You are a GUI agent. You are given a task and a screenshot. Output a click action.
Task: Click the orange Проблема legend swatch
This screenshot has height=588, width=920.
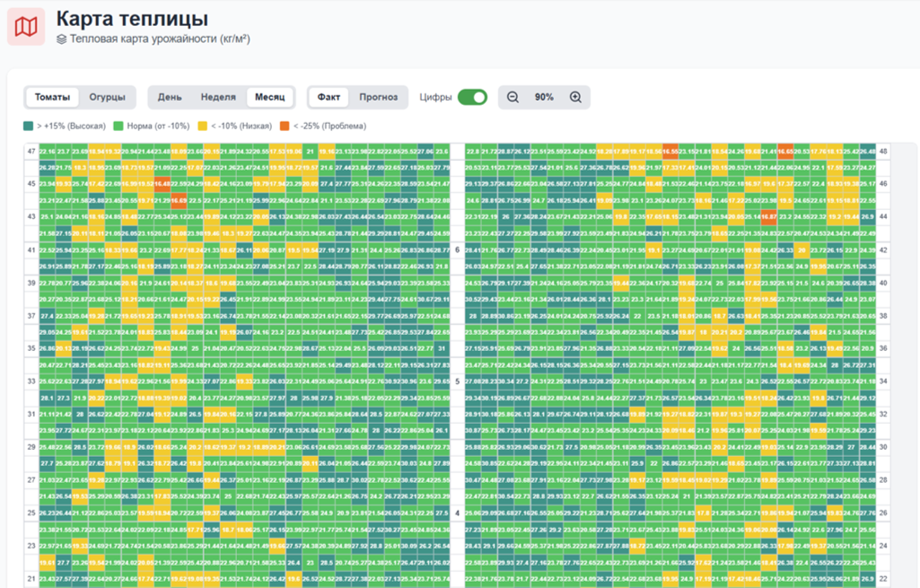coord(285,126)
